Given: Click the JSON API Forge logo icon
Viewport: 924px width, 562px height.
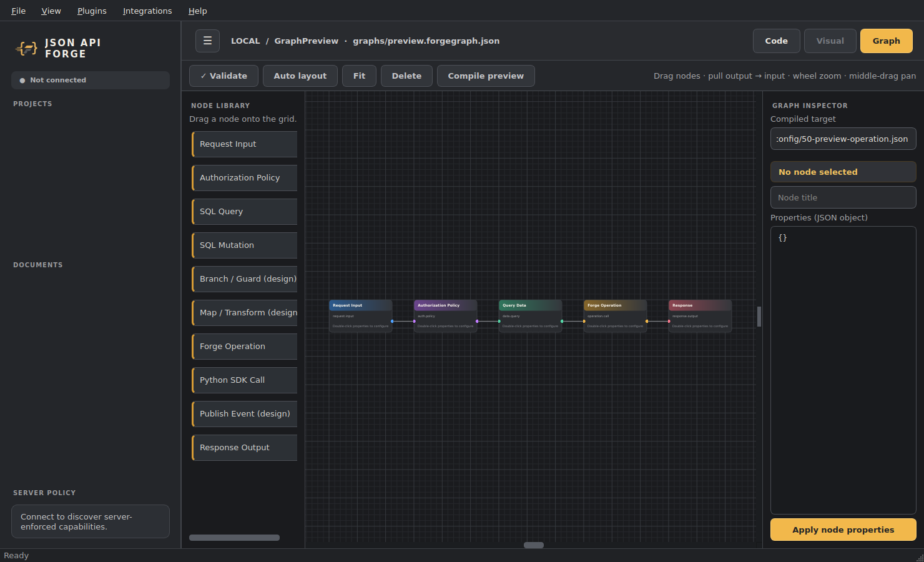Looking at the screenshot, I should (x=26, y=48).
